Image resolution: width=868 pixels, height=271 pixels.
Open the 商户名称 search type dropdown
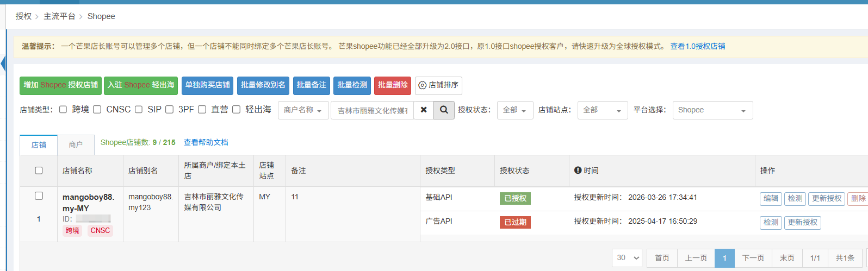coord(303,110)
